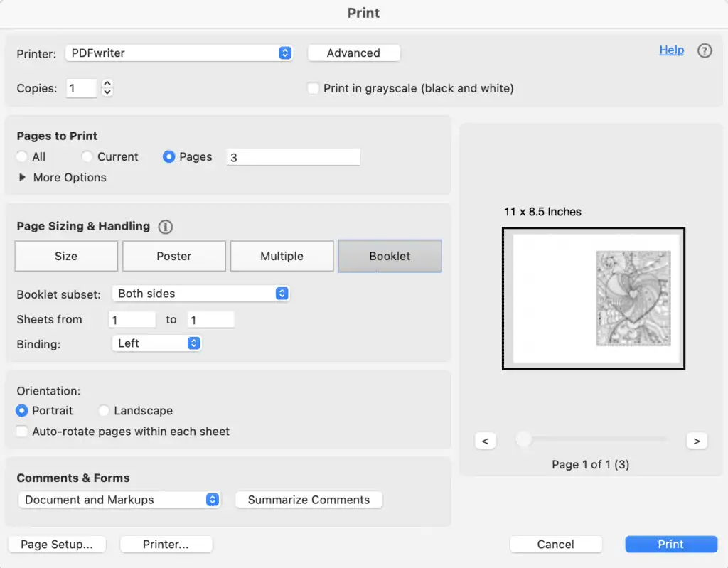Go to next preview page arrow
This screenshot has width=728, height=568.
[x=697, y=441]
